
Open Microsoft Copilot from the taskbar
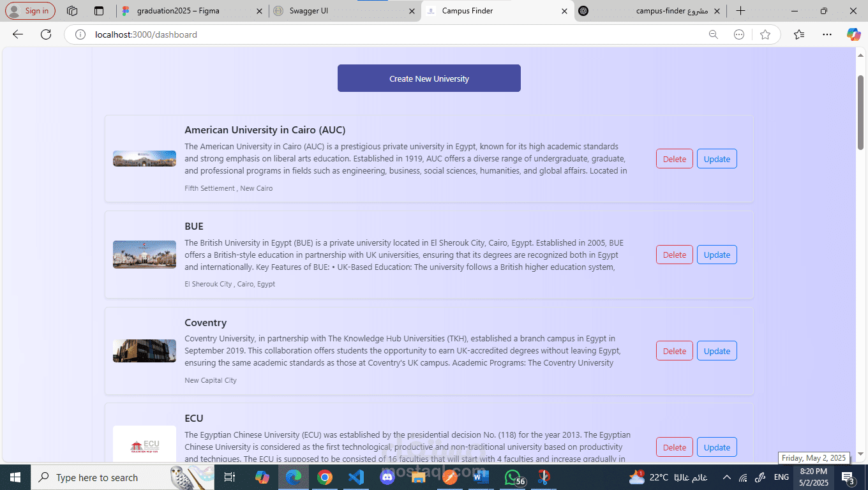point(262,477)
